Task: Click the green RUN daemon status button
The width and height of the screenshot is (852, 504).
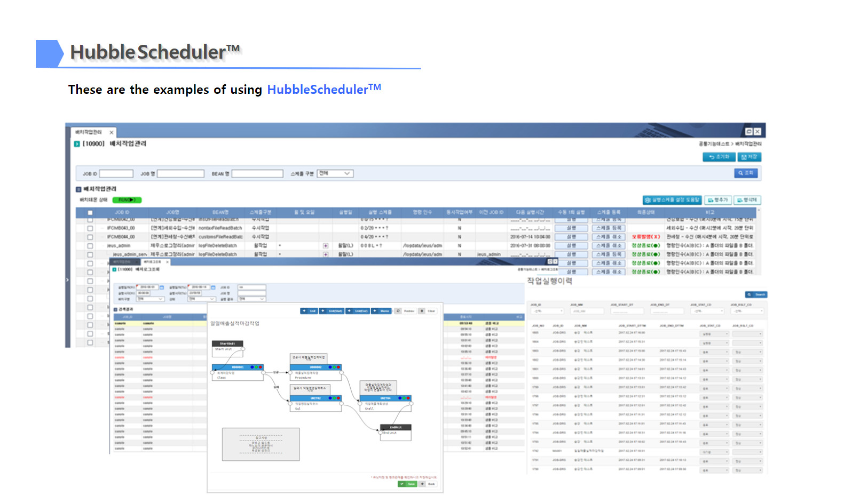Action: [x=127, y=200]
